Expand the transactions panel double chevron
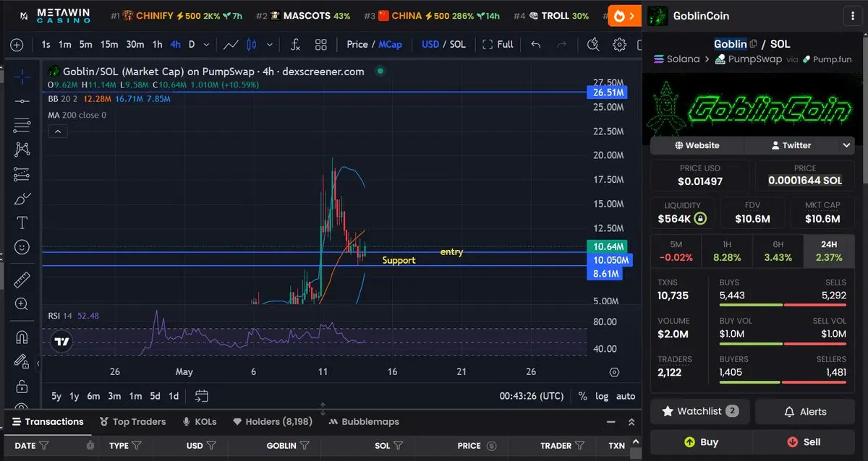Image resolution: width=868 pixels, height=461 pixels. [631, 422]
